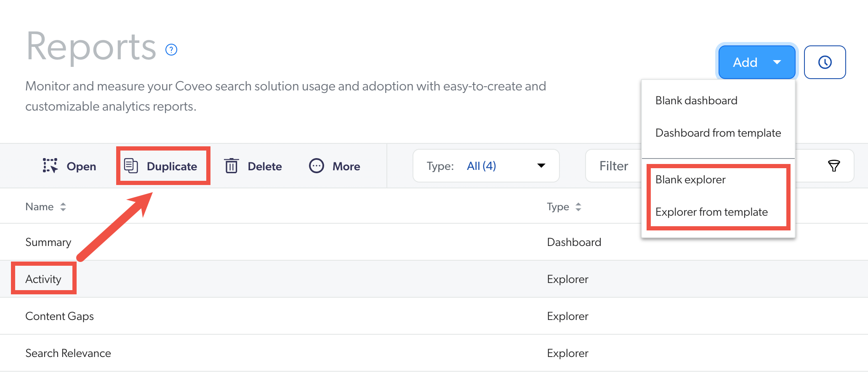Click the Open selection icon

click(x=50, y=166)
